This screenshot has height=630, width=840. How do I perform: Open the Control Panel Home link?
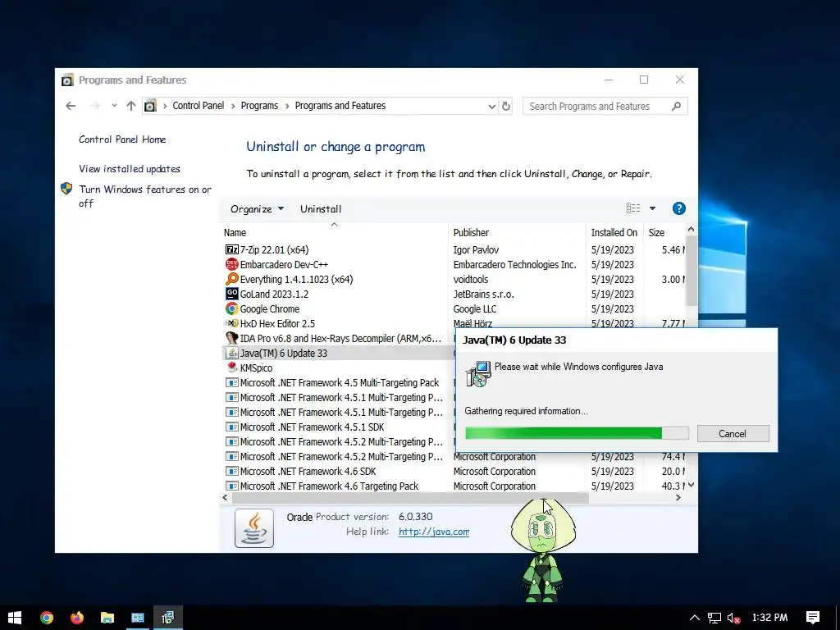click(x=122, y=139)
